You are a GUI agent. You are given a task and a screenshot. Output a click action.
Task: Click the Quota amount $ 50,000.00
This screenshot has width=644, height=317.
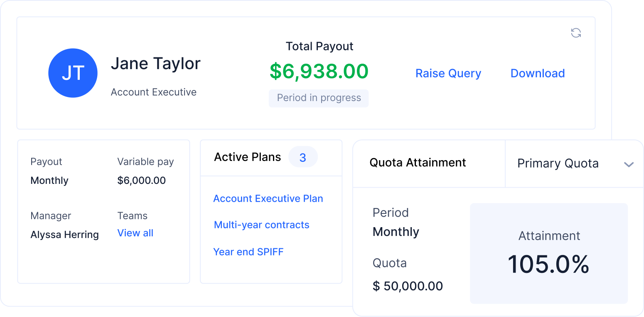pyautogui.click(x=408, y=286)
